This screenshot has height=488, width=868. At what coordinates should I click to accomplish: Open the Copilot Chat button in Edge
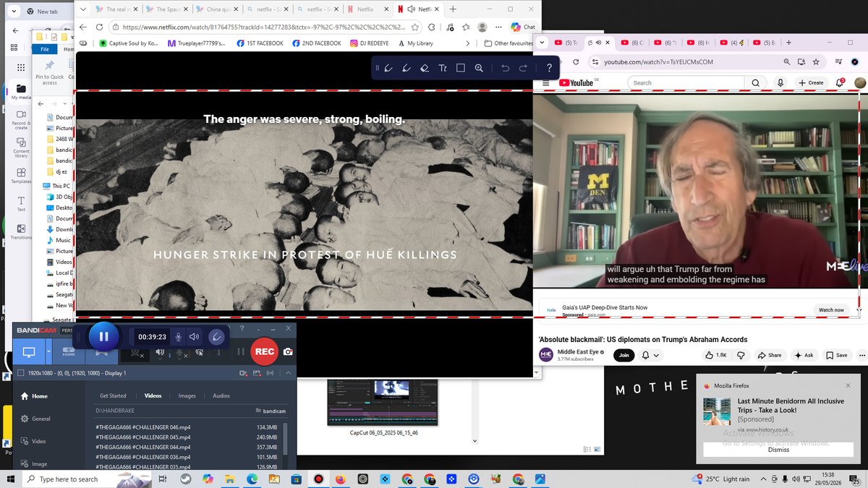coord(523,27)
